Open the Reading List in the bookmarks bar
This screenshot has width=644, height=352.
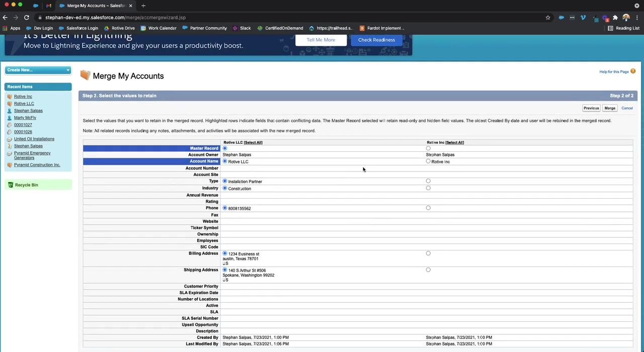tap(624, 28)
